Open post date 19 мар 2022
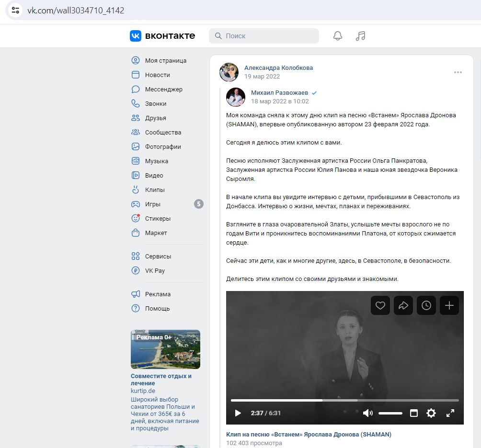Viewport: 481px width, 448px height. [262, 76]
